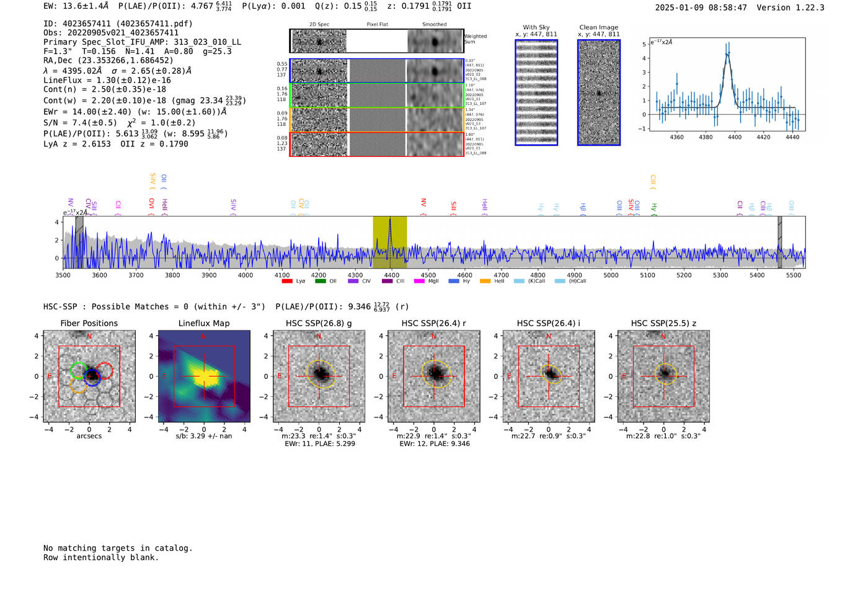Image resolution: width=868 pixels, height=591 pixels.
Task: Click the "No matching targets in catalog." text
Action: click(x=118, y=548)
